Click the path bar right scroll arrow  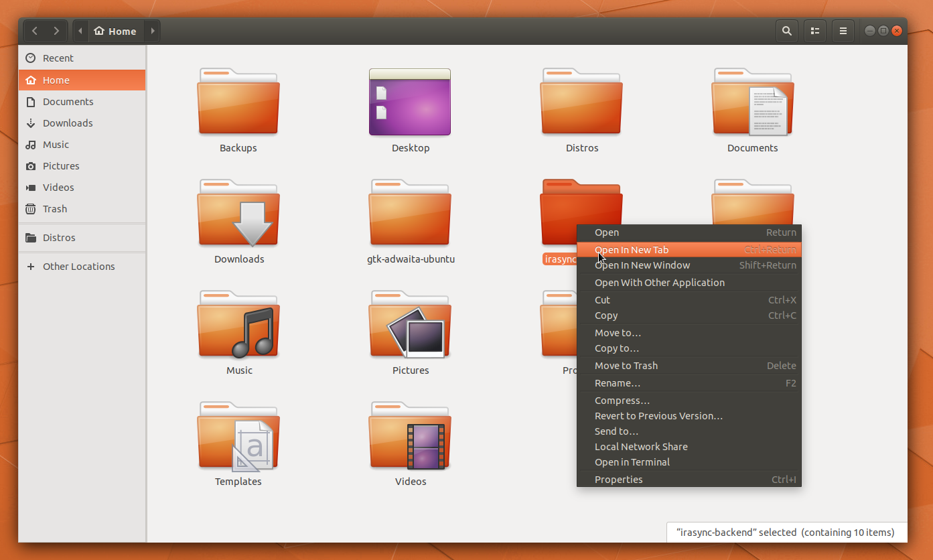click(x=153, y=31)
